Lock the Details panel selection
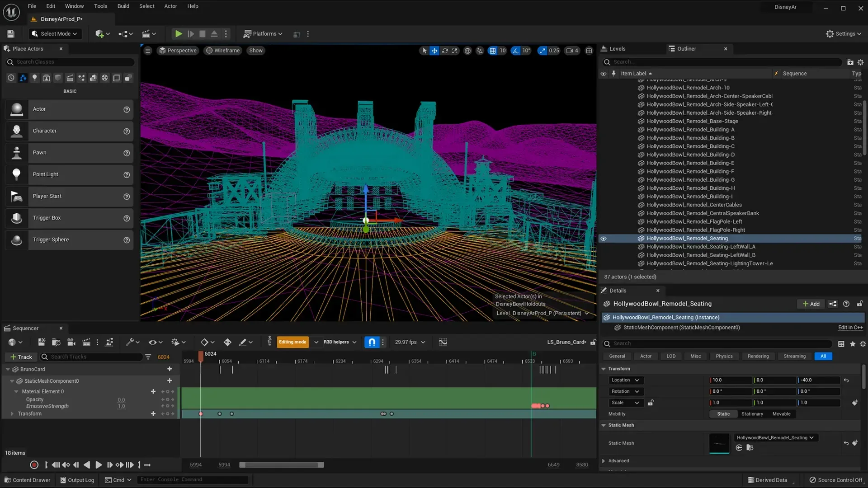Viewport: 868px width, 488px height. (x=860, y=304)
